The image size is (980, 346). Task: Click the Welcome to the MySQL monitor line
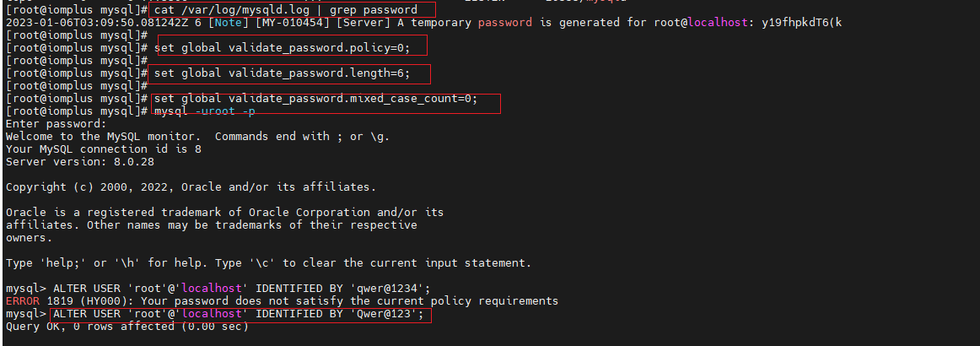pyautogui.click(x=197, y=137)
